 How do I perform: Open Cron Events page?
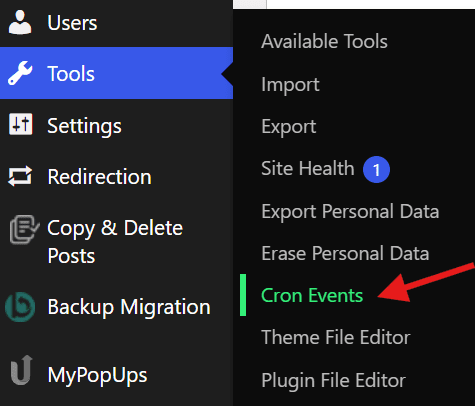tap(312, 295)
